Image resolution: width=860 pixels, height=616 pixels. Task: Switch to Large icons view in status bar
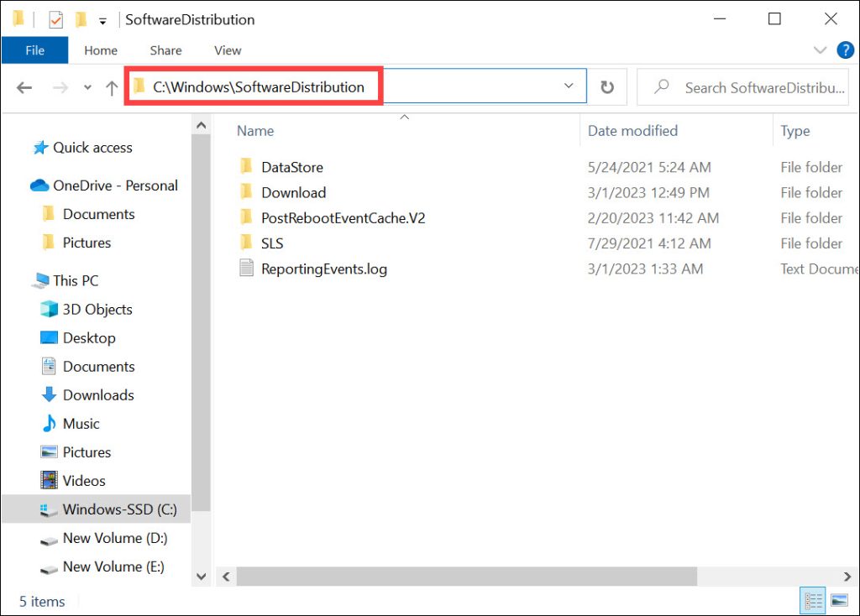pyautogui.click(x=839, y=601)
